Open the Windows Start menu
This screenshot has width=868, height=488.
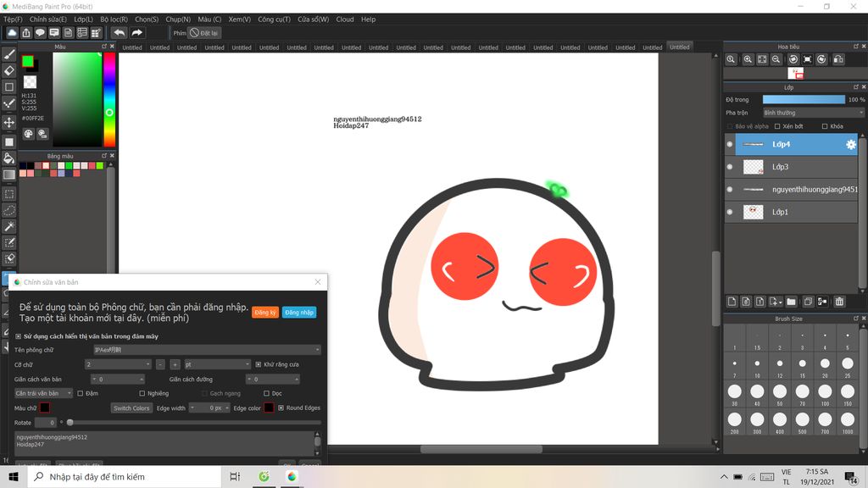pos(14,476)
